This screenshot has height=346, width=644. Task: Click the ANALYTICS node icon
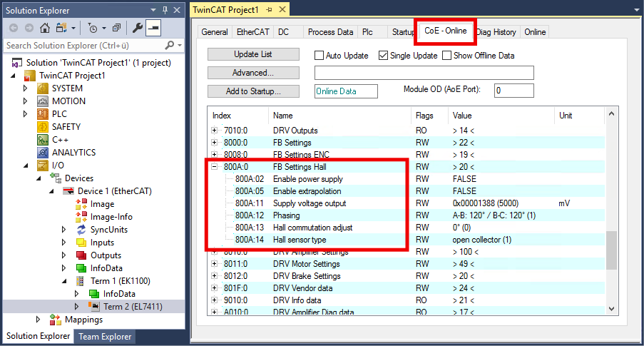point(43,153)
